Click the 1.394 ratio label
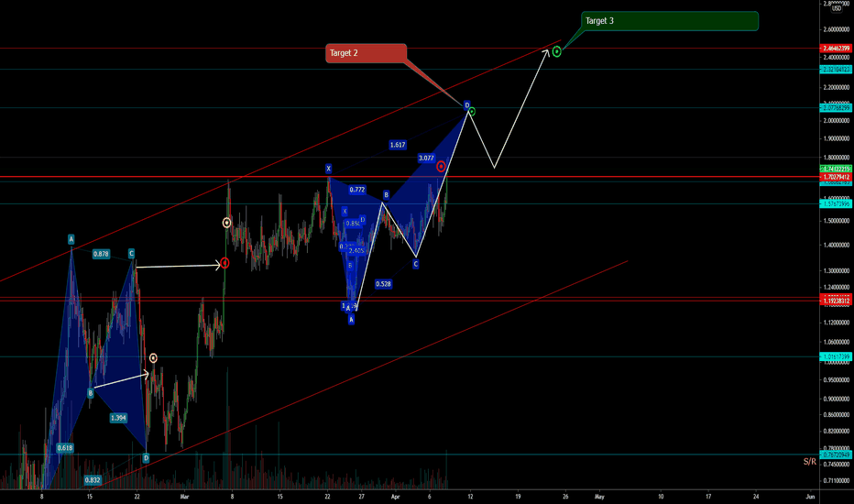The width and height of the screenshot is (854, 504). point(118,418)
